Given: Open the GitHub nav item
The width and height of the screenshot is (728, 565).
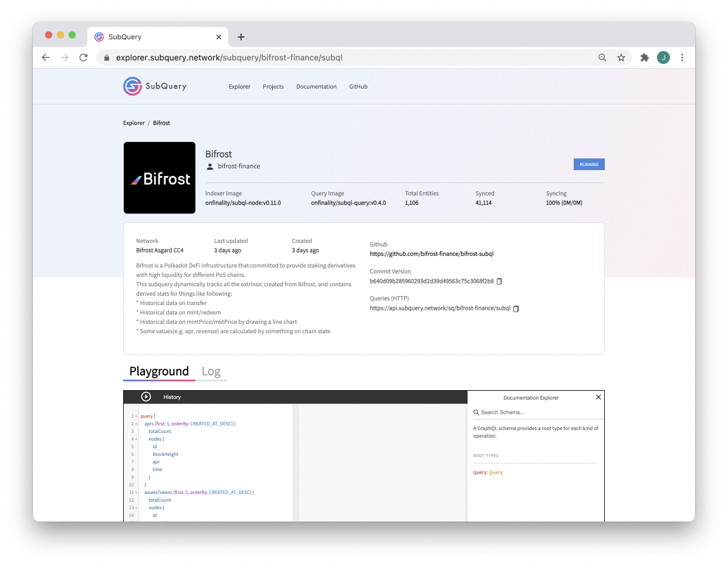Looking at the screenshot, I should point(358,87).
